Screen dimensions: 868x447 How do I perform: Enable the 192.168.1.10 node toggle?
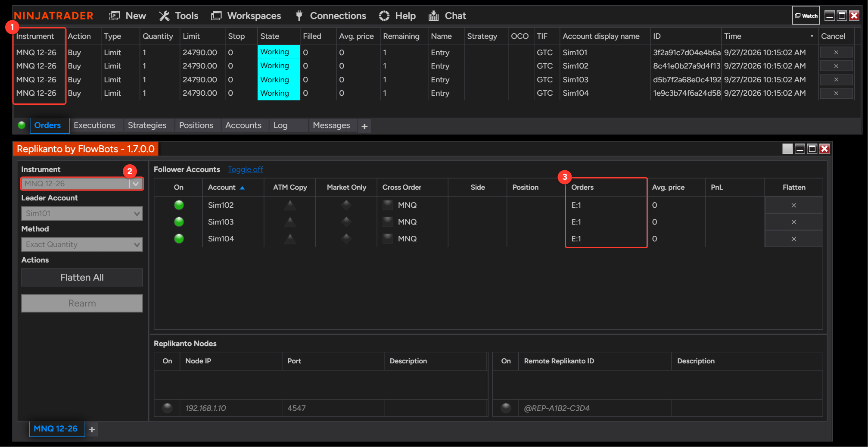click(168, 408)
